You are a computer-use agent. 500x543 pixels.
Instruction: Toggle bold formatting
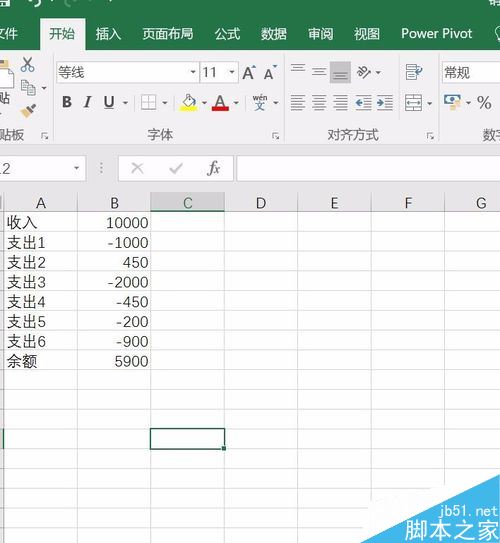click(67, 103)
